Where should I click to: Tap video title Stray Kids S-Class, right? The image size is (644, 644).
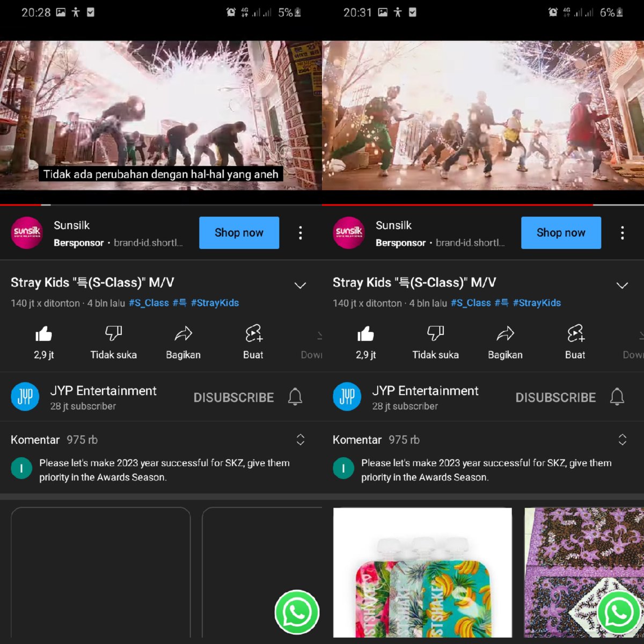point(414,283)
